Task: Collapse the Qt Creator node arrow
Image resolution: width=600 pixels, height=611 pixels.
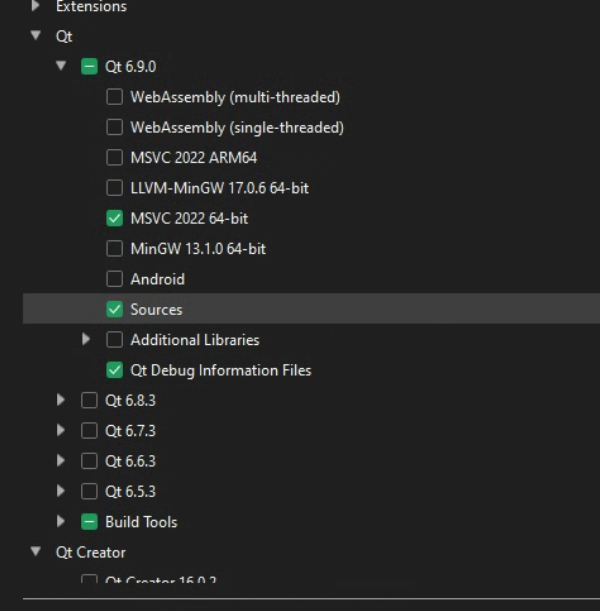Action: 35,552
